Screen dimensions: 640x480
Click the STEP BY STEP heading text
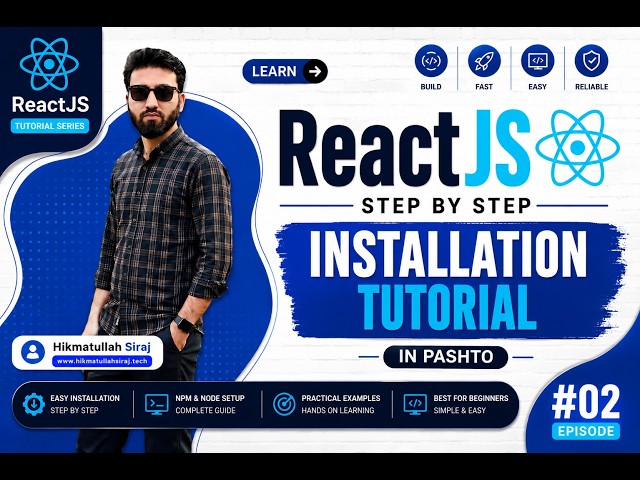pyautogui.click(x=446, y=206)
